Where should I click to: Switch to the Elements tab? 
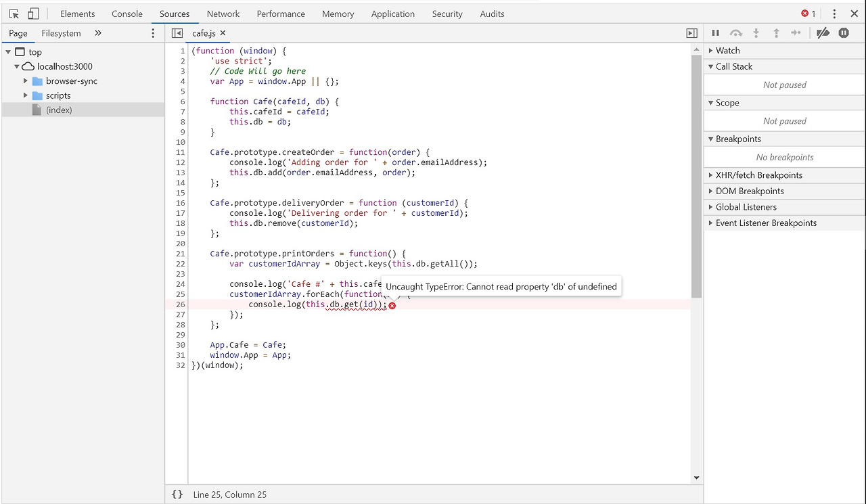point(78,14)
